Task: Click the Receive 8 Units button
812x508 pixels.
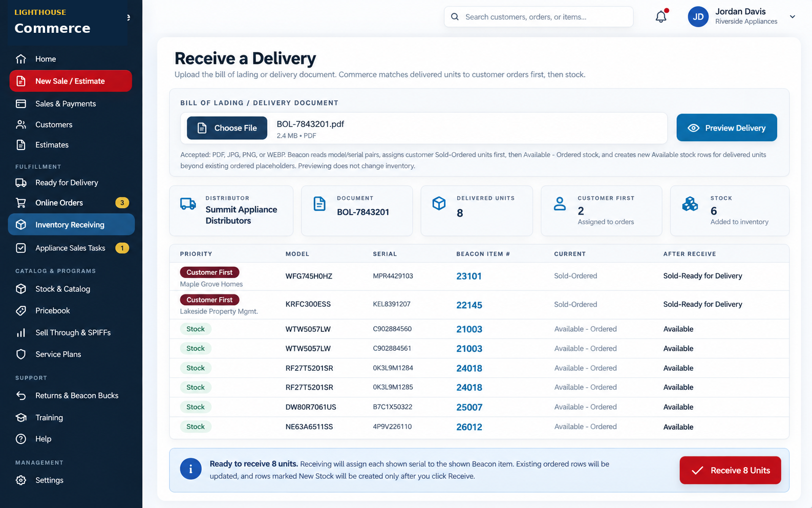Action: click(730, 470)
